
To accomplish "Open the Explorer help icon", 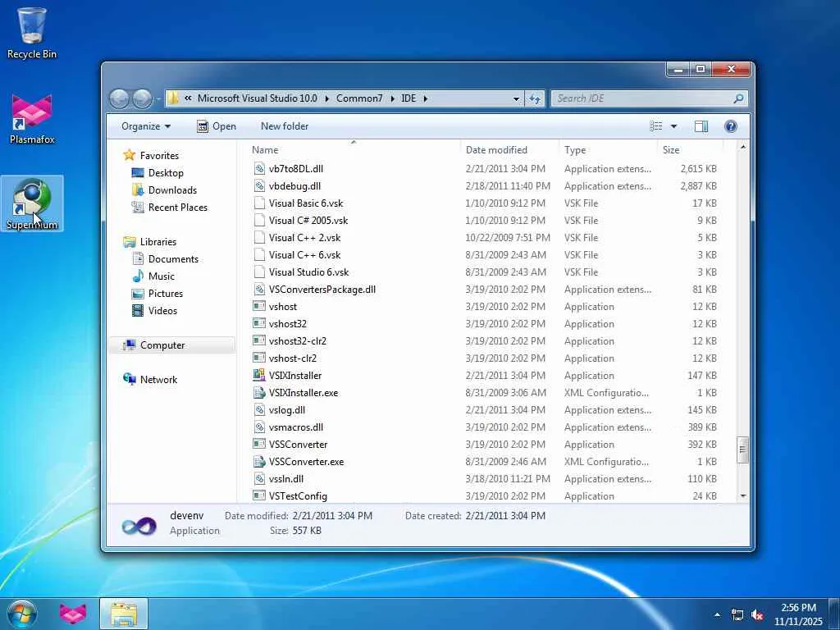I will tap(730, 126).
